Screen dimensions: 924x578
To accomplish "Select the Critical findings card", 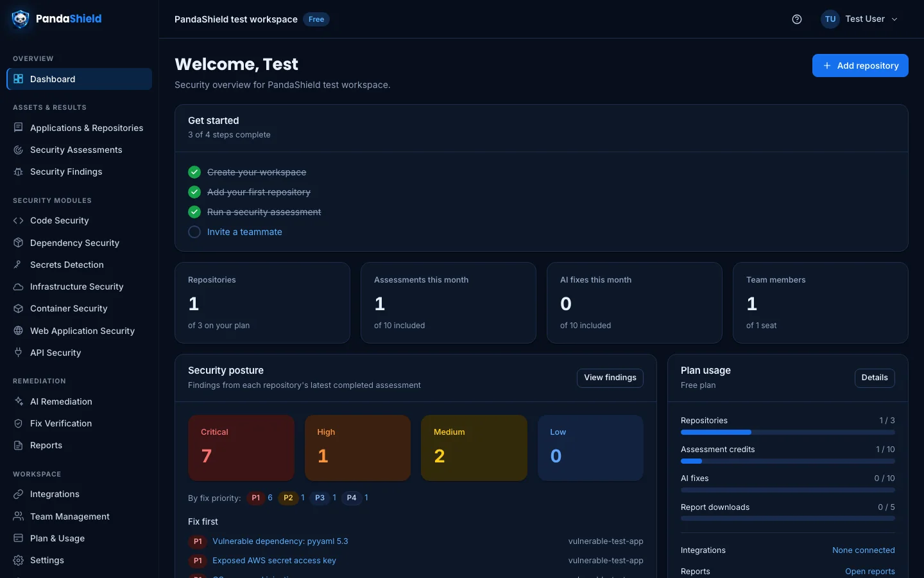I will [x=241, y=448].
